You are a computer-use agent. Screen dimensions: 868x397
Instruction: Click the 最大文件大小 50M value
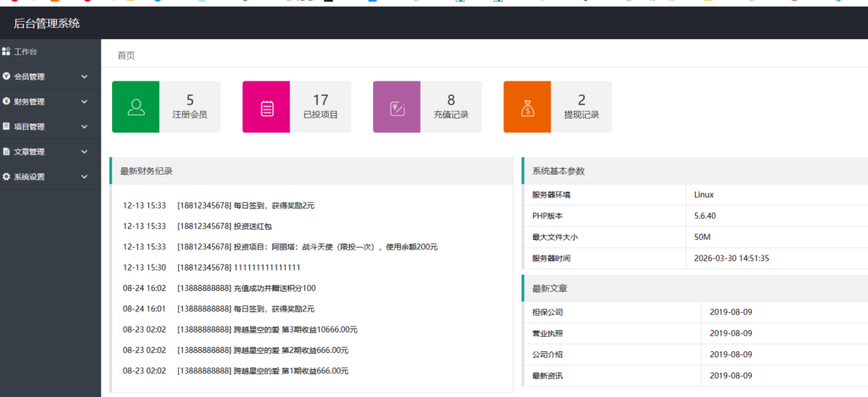click(x=703, y=237)
